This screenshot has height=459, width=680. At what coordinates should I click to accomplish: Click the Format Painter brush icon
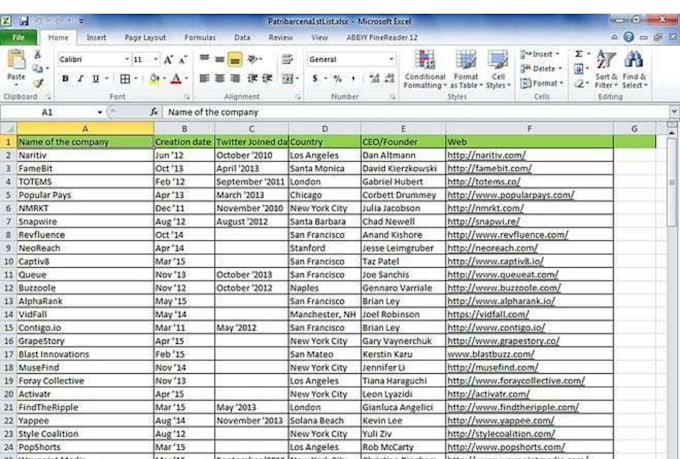[x=38, y=82]
